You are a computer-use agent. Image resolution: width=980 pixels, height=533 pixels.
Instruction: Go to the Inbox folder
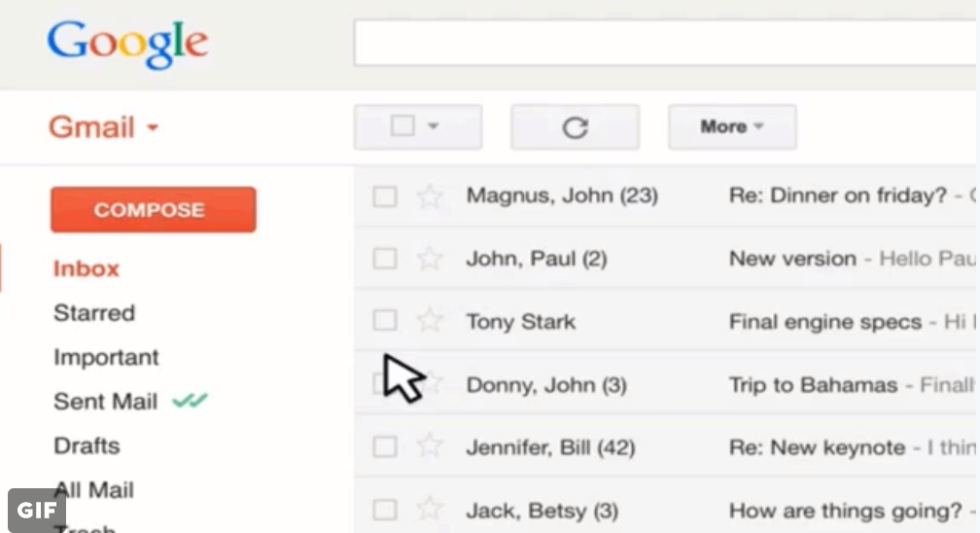click(x=87, y=268)
